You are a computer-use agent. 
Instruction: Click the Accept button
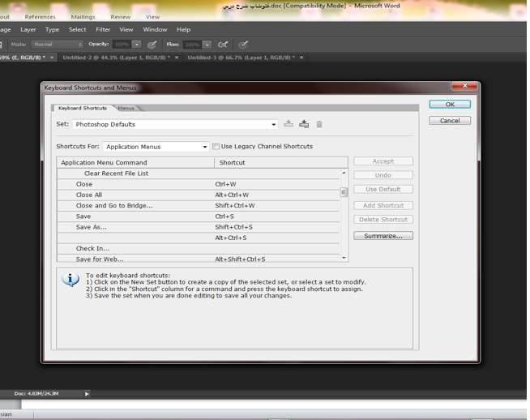pos(383,161)
